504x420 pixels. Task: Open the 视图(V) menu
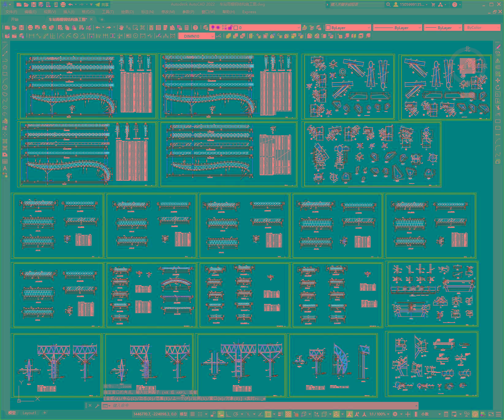point(50,12)
